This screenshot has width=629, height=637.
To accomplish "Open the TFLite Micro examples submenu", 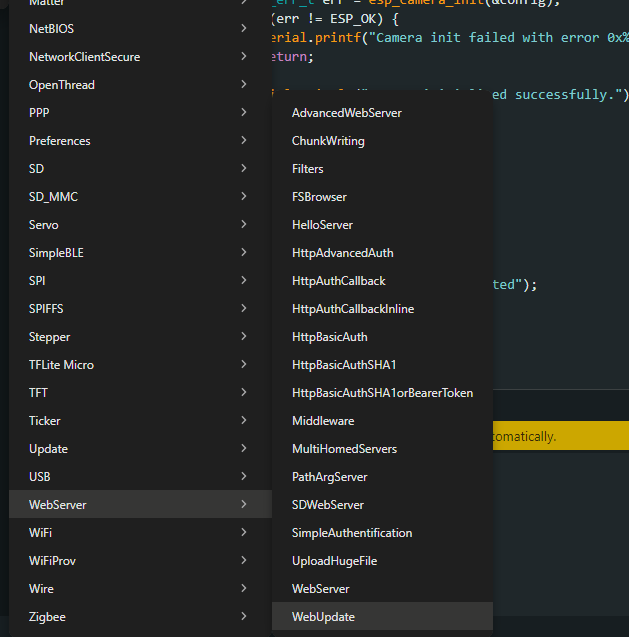I will [140, 365].
